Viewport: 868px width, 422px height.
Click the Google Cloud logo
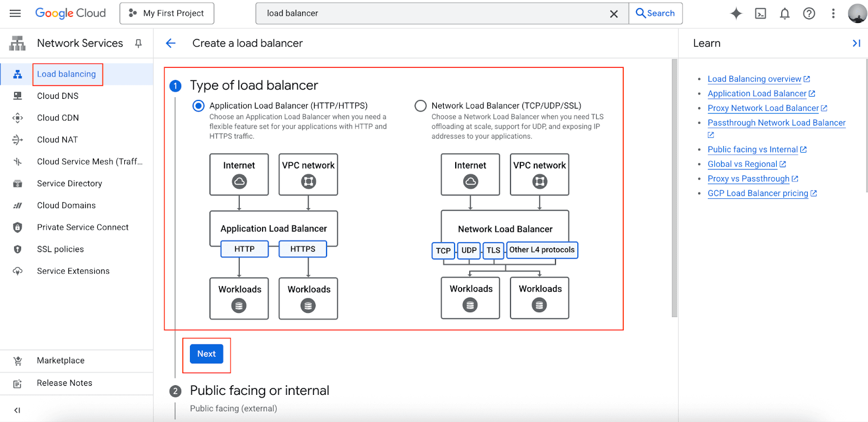click(x=71, y=13)
